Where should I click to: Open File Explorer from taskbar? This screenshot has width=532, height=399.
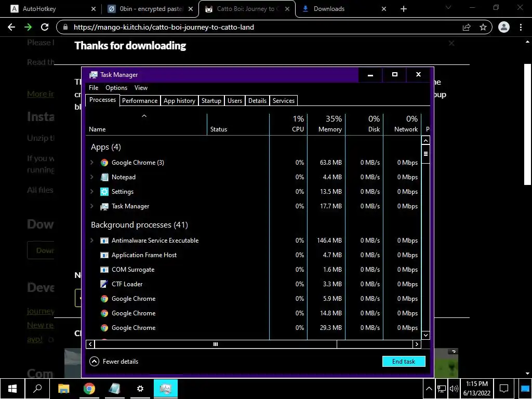point(63,389)
